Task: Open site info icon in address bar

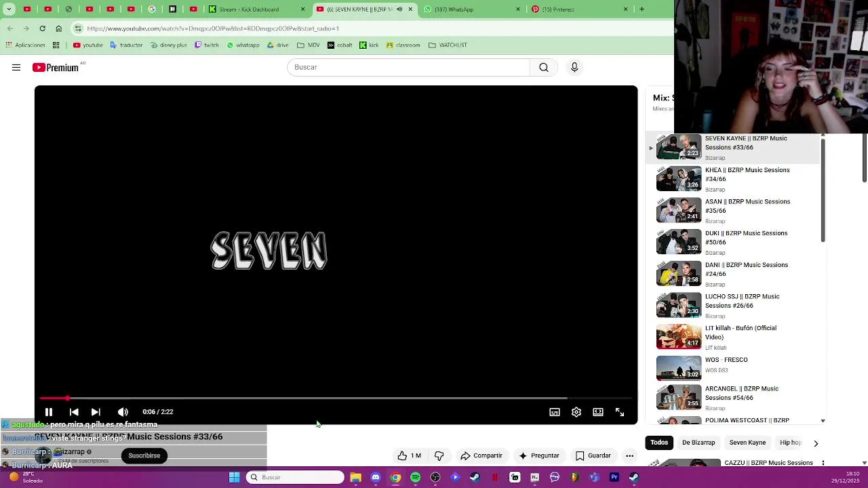Action: tap(78, 28)
